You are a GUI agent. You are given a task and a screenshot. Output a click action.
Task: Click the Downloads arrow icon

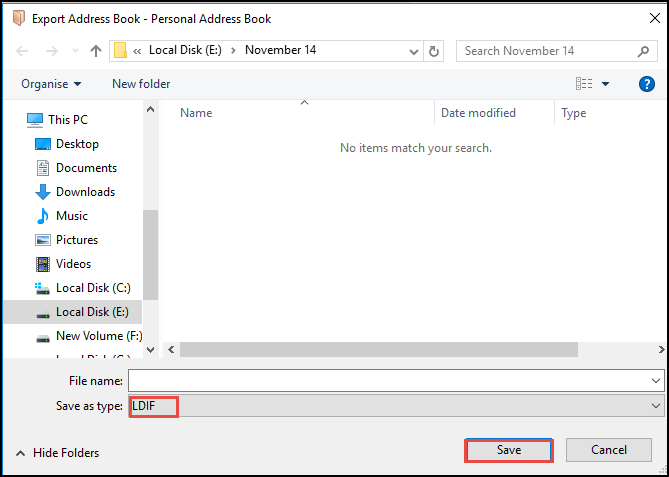click(x=43, y=192)
